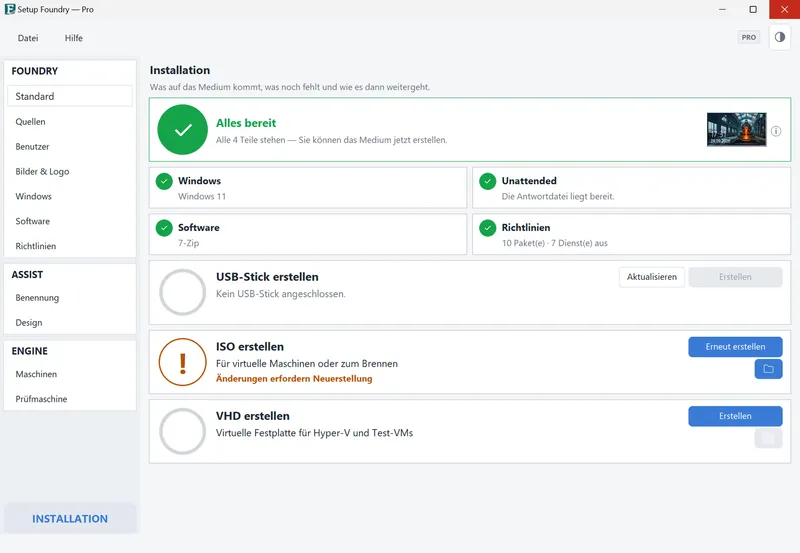Viewport: 800px width, 553px height.
Task: Open the Hilfe menu
Action: click(73, 38)
